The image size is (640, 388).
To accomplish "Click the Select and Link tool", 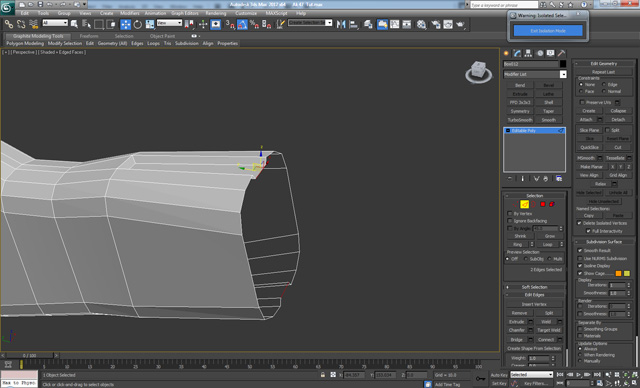I will point(9,24).
